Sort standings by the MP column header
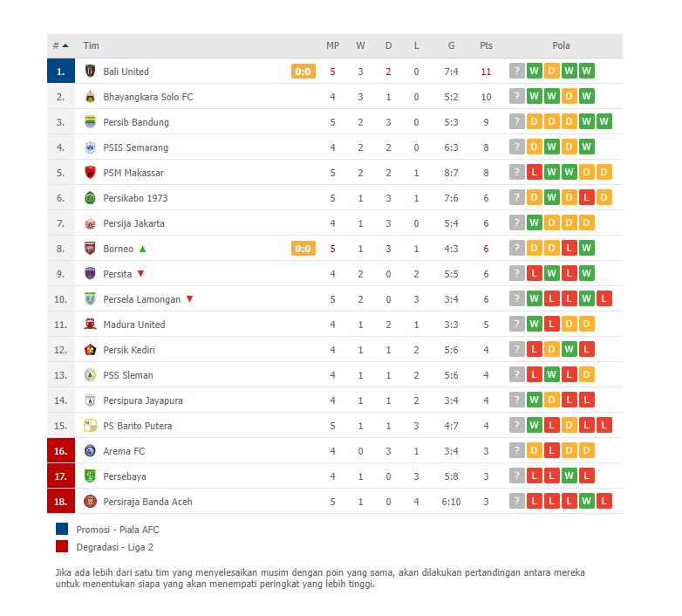The width and height of the screenshot is (682, 616). point(333,45)
